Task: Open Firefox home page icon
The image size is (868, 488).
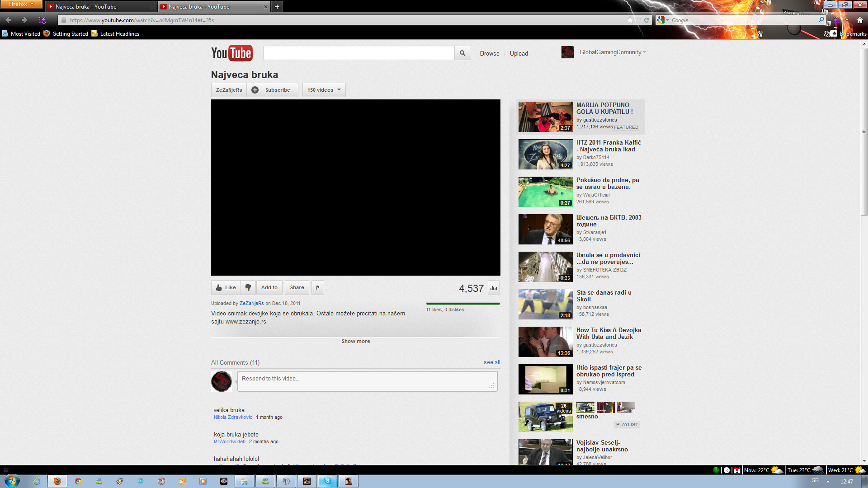Action: tap(860, 20)
